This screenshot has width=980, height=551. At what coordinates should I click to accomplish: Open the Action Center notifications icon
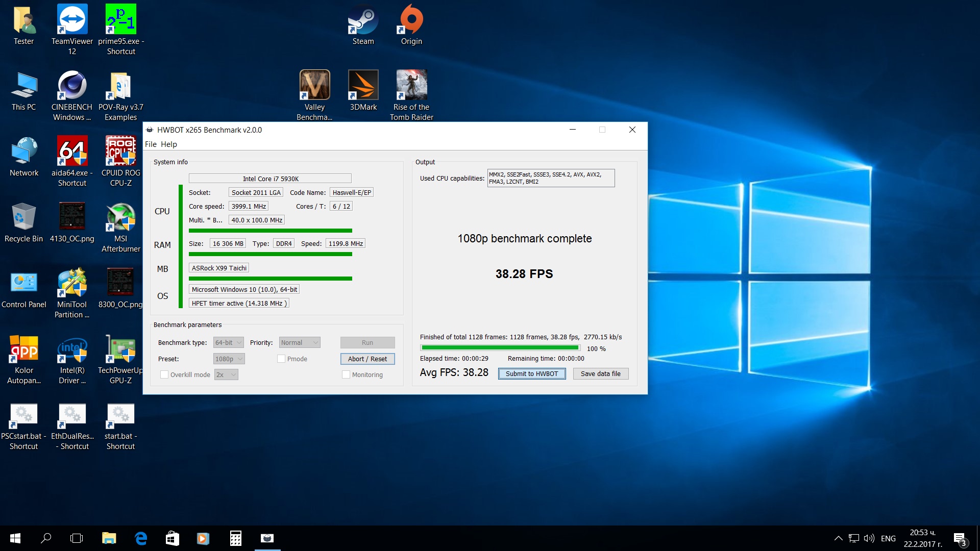coord(960,538)
